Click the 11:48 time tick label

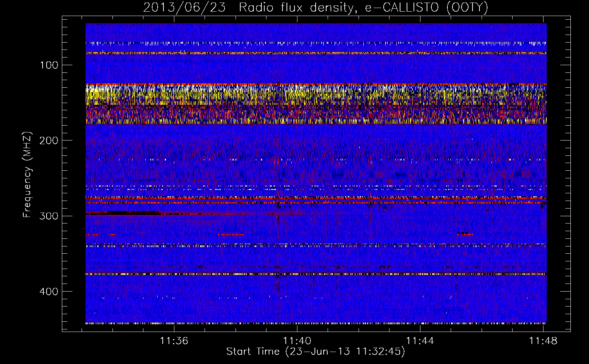(543, 341)
